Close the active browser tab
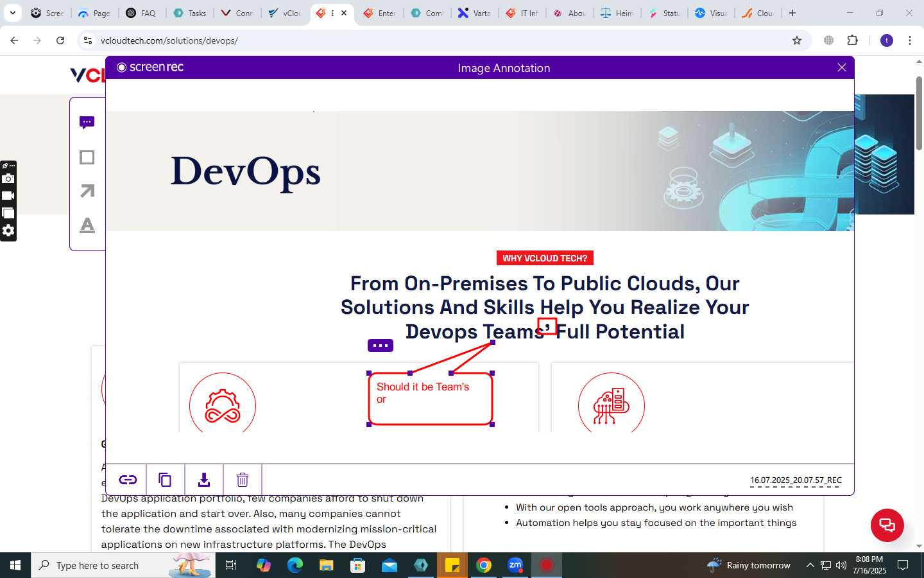 point(344,13)
